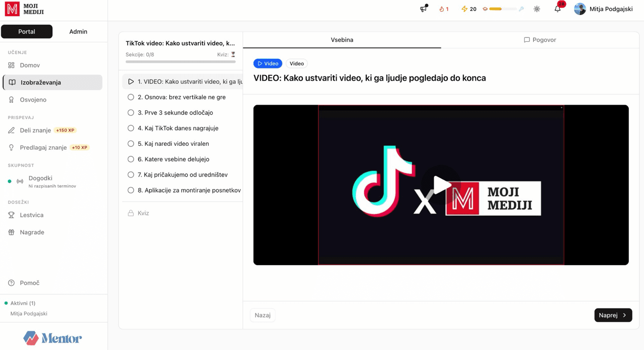Click the Nagrade gift icon
Screen dimensions: 644x350
click(12, 232)
